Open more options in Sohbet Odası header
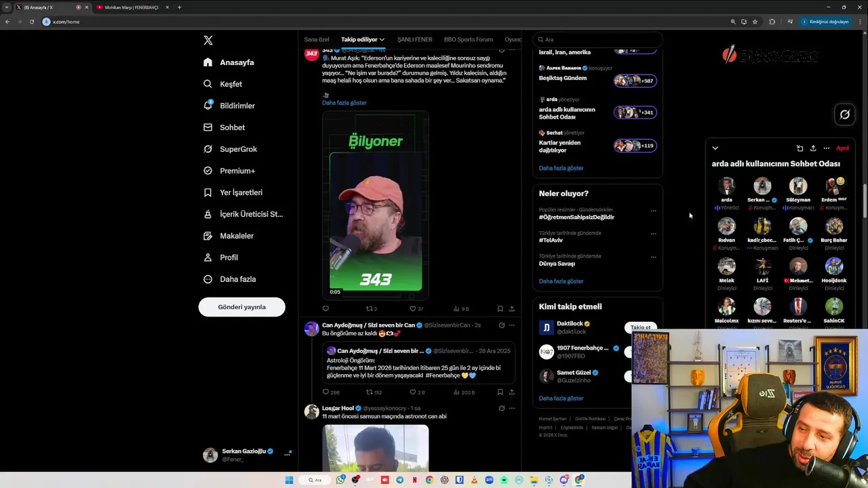This screenshot has height=488, width=868. click(x=826, y=148)
